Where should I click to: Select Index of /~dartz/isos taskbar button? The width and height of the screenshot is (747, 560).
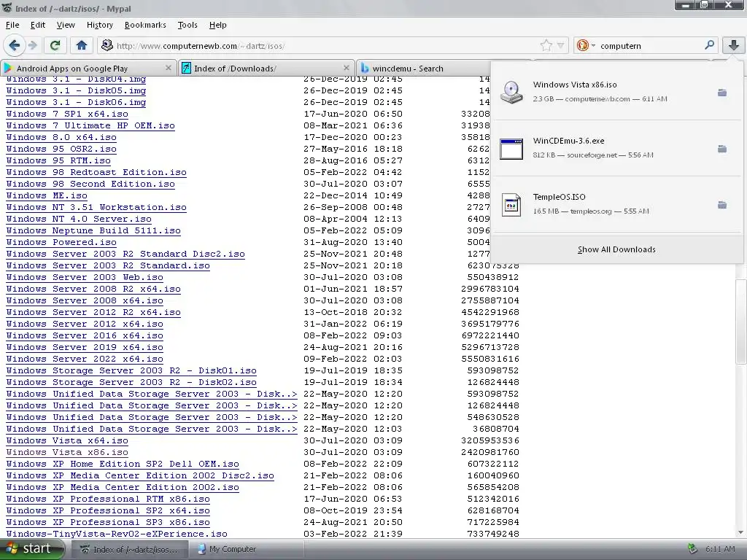click(129, 549)
